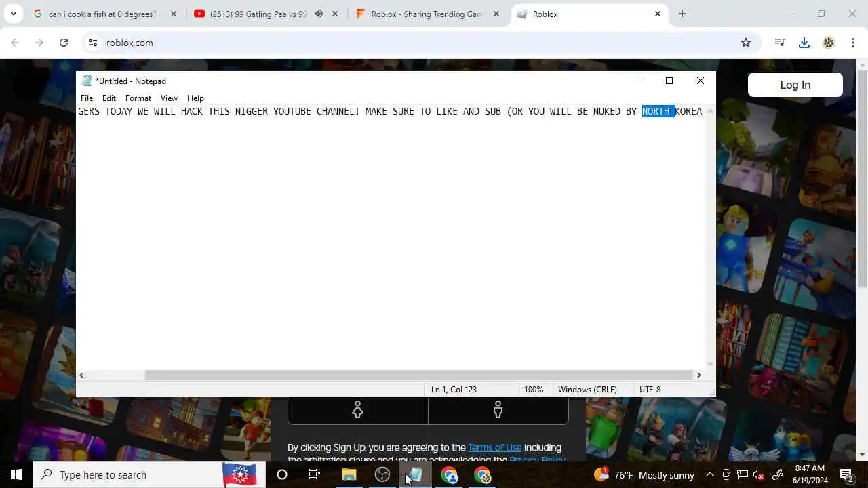Screen dimensions: 868x488
Task: Go forward in browser history
Action: click(39, 43)
